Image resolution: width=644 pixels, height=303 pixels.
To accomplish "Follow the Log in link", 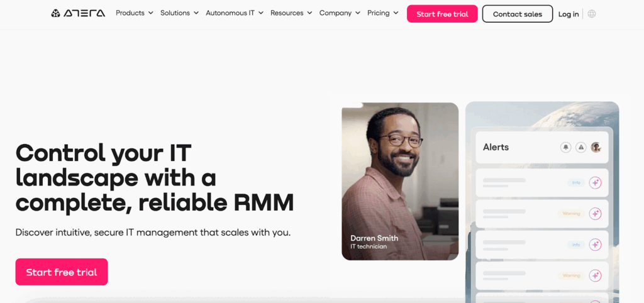I will 569,14.
